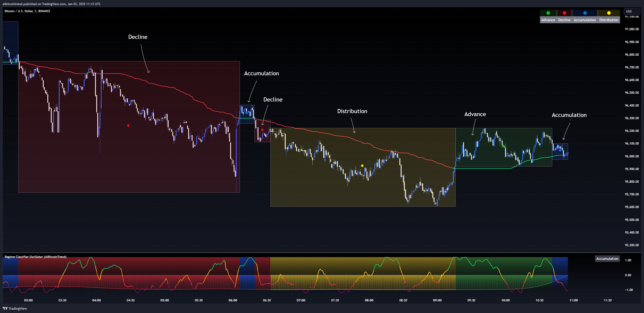
Task: Click the yellow Distribution dot in legend
Action: click(x=609, y=13)
